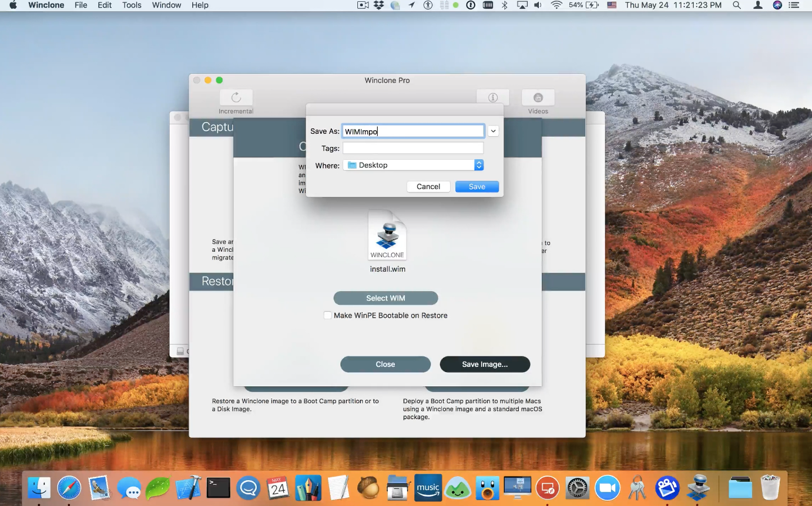This screenshot has width=812, height=506.
Task: Click the battery status in the menu bar
Action: [x=583, y=5]
